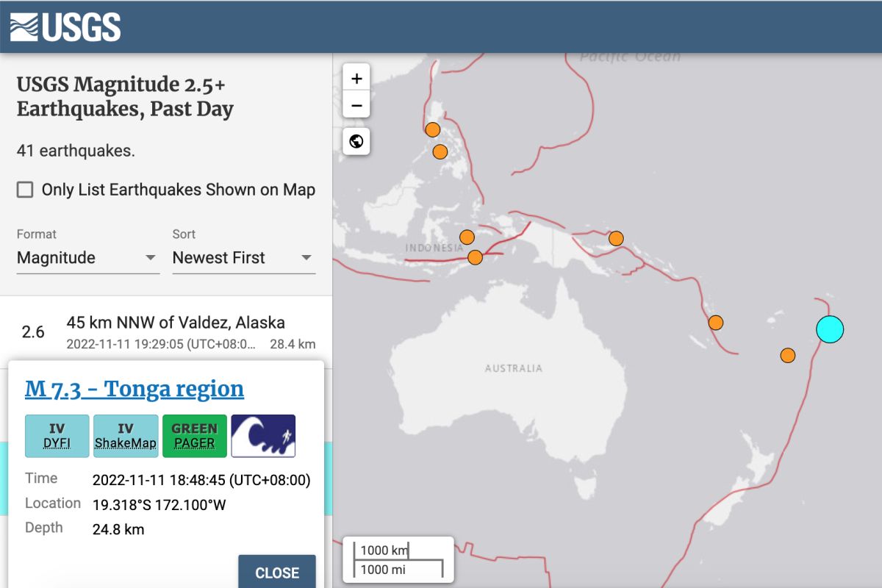Open the Sort dropdown showing Newest First
This screenshot has width=882, height=588.
243,257
